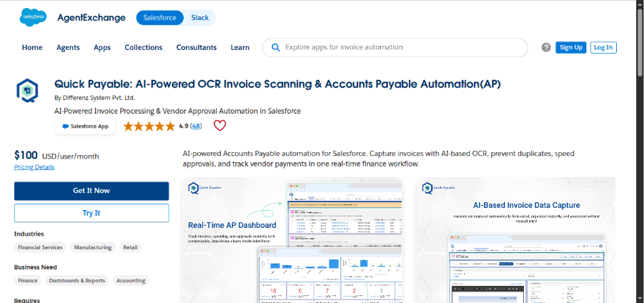
Task: Select the Dashboards & Reports tag
Action: (x=76, y=281)
